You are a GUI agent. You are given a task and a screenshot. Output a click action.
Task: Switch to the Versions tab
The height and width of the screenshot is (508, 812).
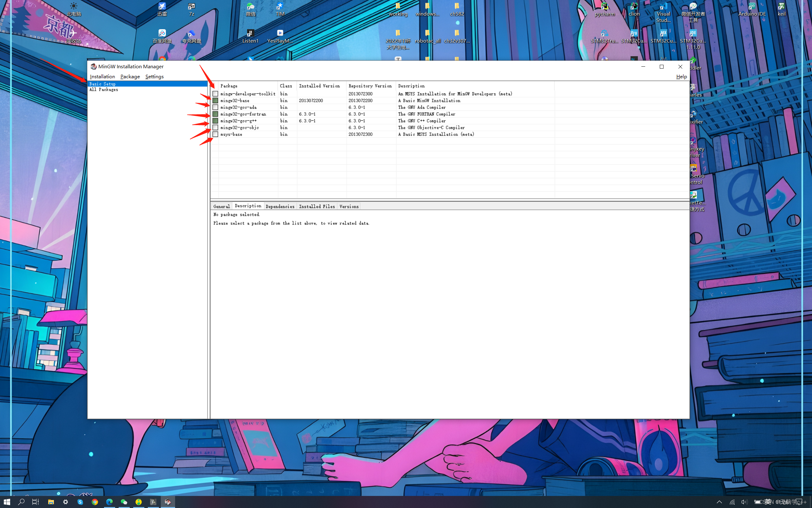pos(349,206)
